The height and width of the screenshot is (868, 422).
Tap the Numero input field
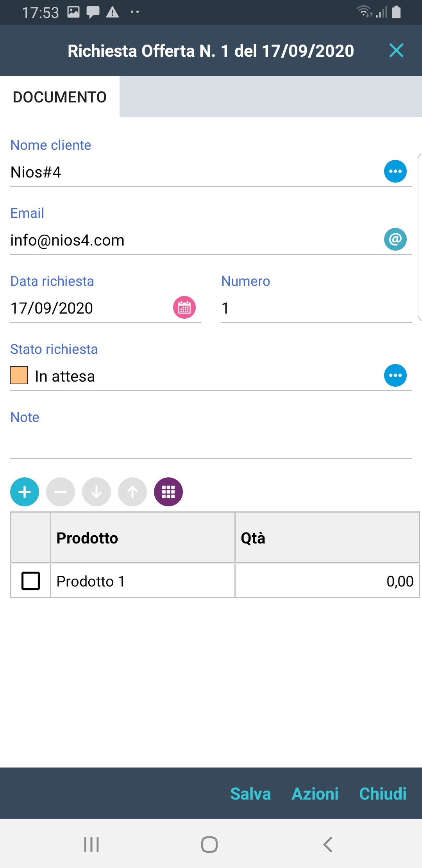coord(316,308)
